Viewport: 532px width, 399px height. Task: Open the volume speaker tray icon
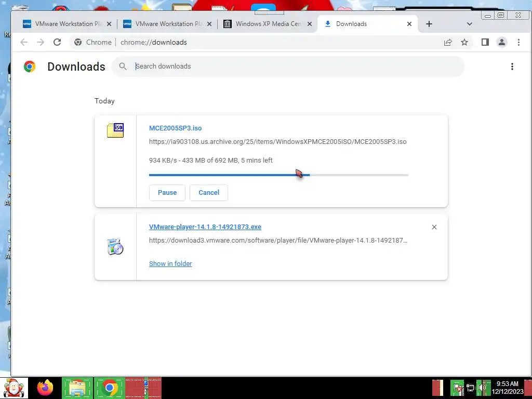(x=482, y=388)
